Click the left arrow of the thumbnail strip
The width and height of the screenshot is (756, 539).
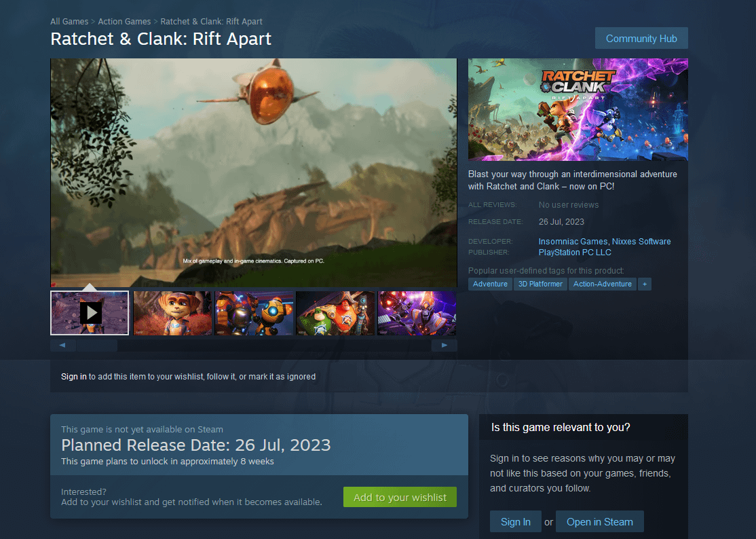coord(62,346)
